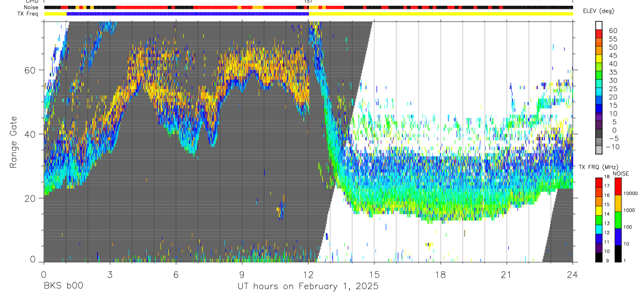Click the black bottom swatch of TX FRQ colorbar
Screen dimensions: 644x297
click(599, 257)
